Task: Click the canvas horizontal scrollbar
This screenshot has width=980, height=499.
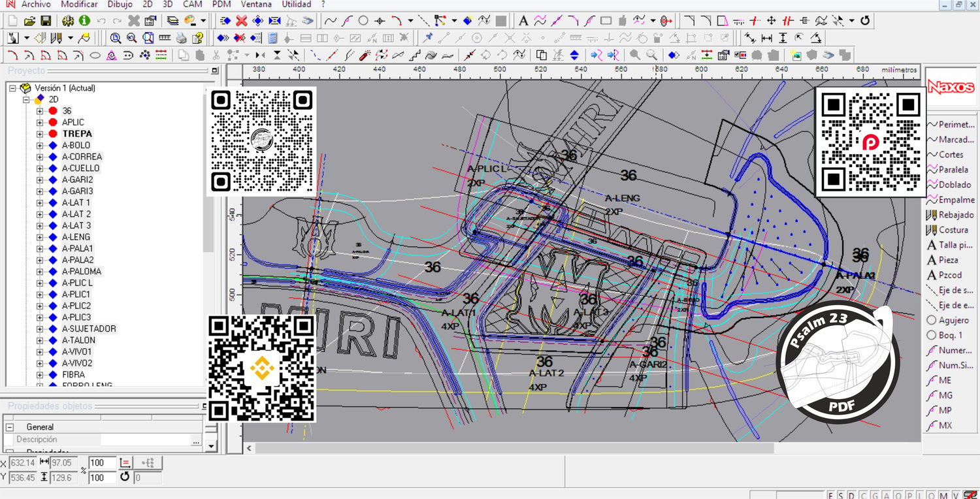Action: pos(515,449)
